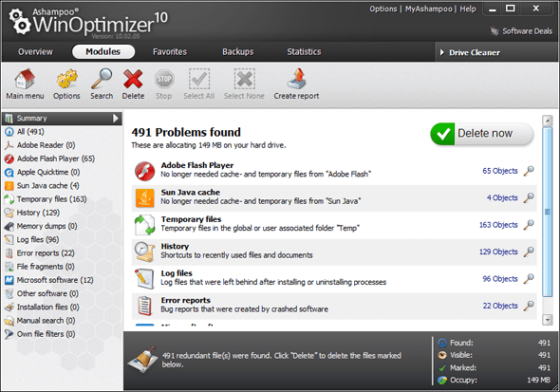Select the Modules tab

[103, 52]
